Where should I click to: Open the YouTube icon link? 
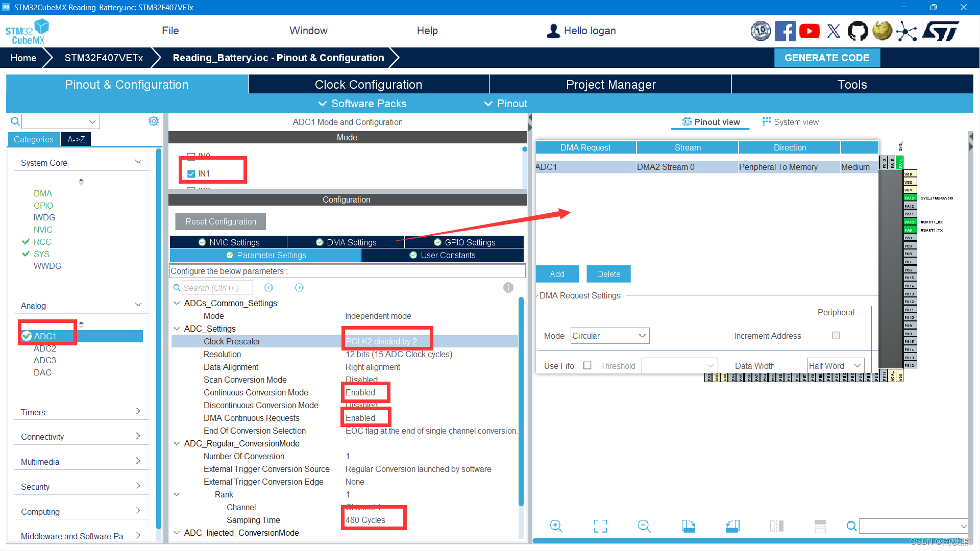[810, 31]
